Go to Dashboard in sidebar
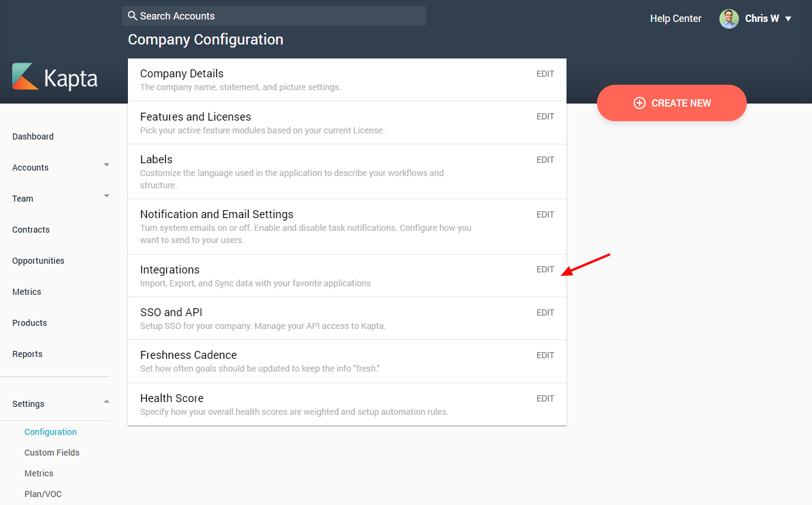The height and width of the screenshot is (505, 812). [x=33, y=136]
